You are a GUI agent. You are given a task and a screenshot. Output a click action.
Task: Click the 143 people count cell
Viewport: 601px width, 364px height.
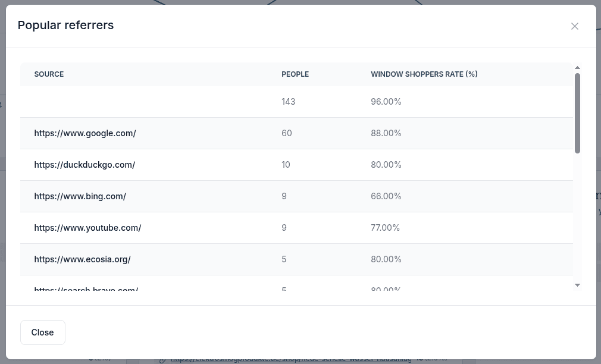pyautogui.click(x=289, y=102)
